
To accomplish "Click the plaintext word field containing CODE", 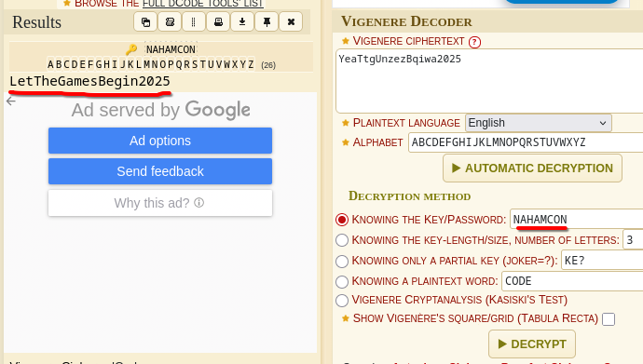I will pyautogui.click(x=572, y=281).
